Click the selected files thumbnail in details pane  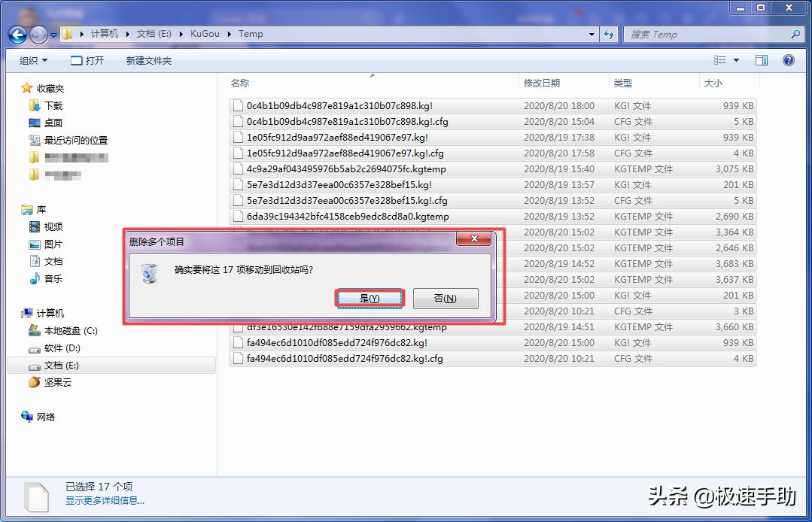(36, 497)
